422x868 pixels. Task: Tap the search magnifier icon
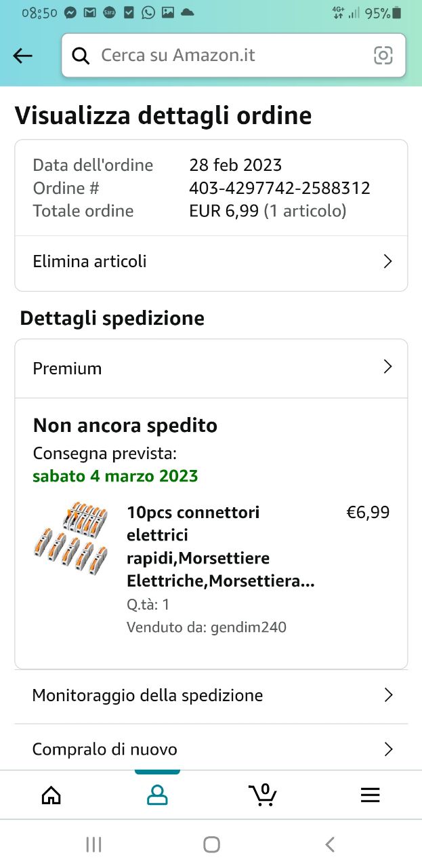(x=81, y=56)
